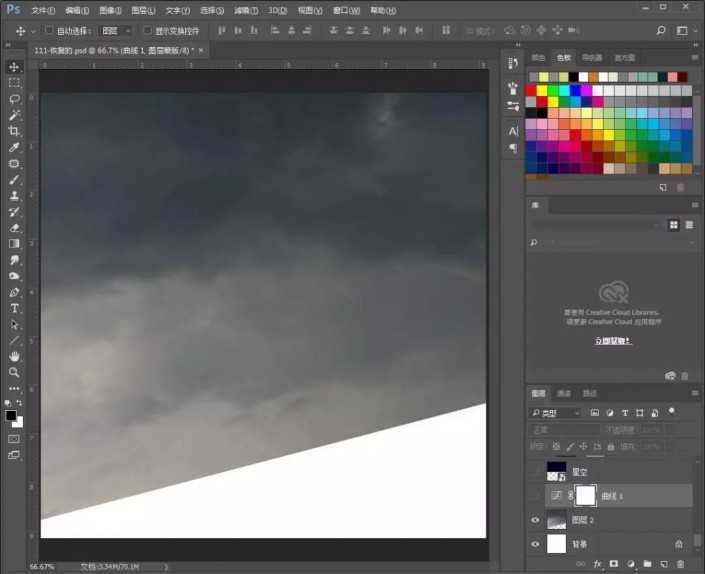The image size is (705, 574).
Task: Open the 文件(F) menu
Action: pos(42,9)
